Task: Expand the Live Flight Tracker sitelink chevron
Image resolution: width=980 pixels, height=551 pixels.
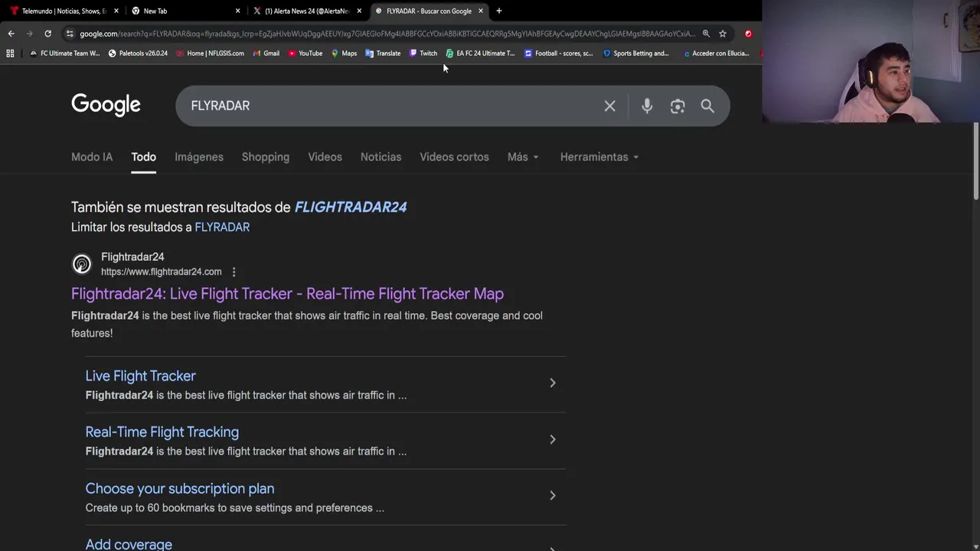Action: (x=552, y=383)
